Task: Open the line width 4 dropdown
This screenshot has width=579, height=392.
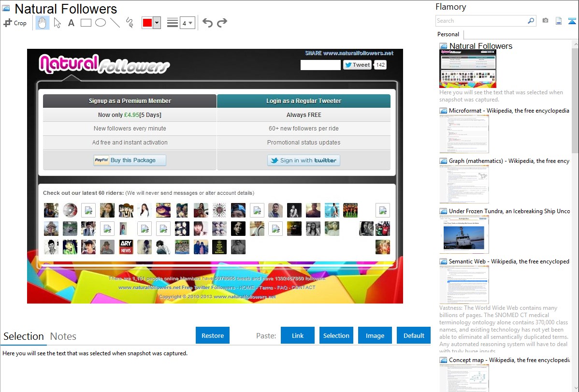Action: [x=188, y=23]
